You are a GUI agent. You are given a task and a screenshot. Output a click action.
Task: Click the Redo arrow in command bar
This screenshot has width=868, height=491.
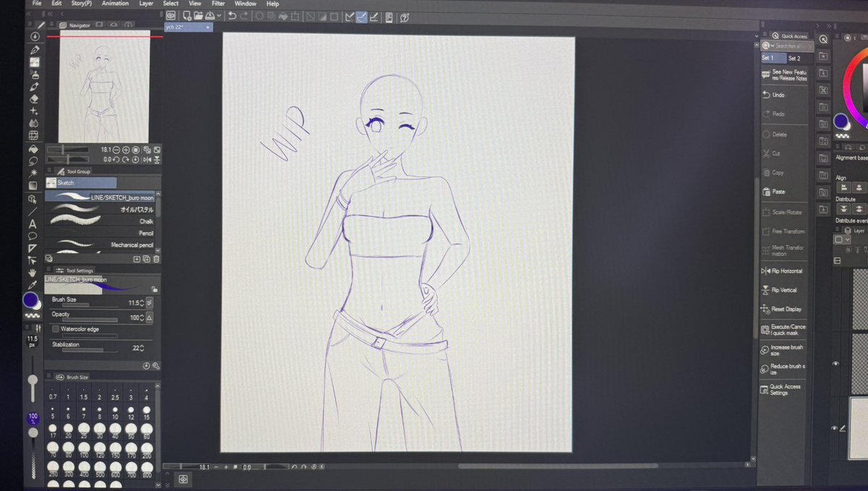pyautogui.click(x=244, y=15)
